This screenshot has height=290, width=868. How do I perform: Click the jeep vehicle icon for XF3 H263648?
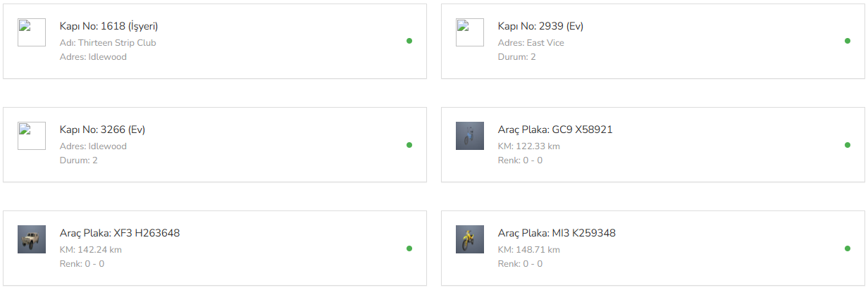[x=32, y=239]
